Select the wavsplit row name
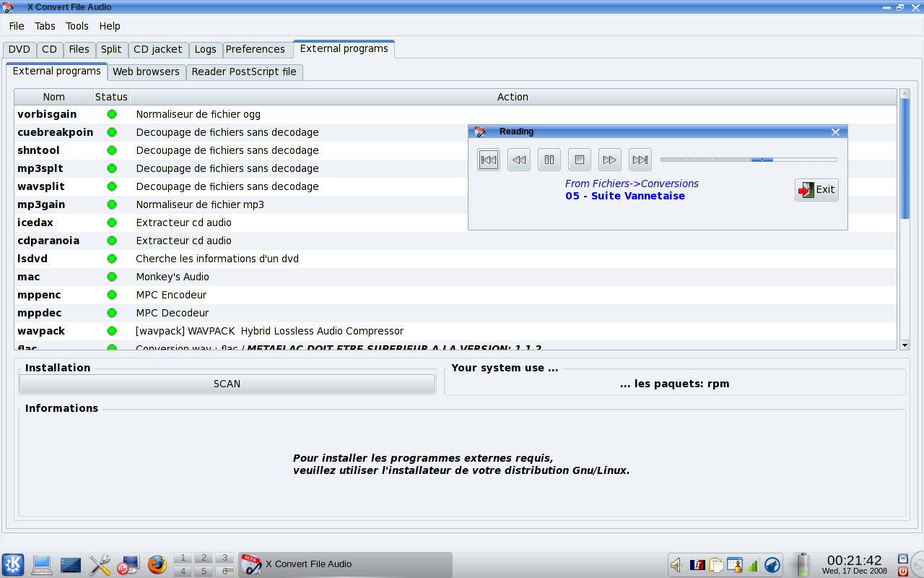 41,186
